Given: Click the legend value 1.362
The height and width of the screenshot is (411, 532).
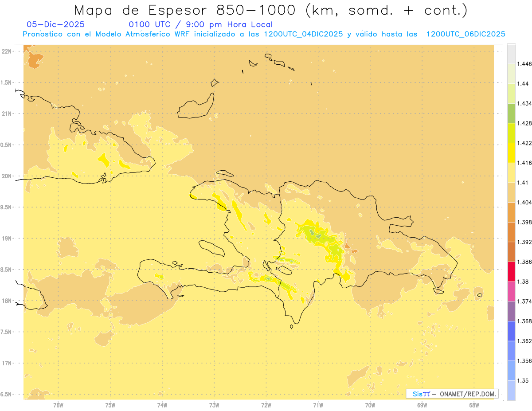Looking at the screenshot, I should click(x=524, y=341).
